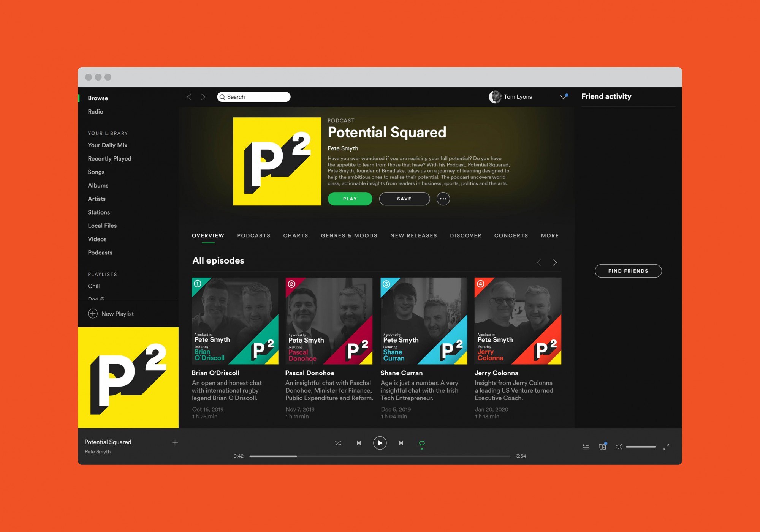Open Shane Curran episode thumbnail
The width and height of the screenshot is (760, 532).
[424, 321]
